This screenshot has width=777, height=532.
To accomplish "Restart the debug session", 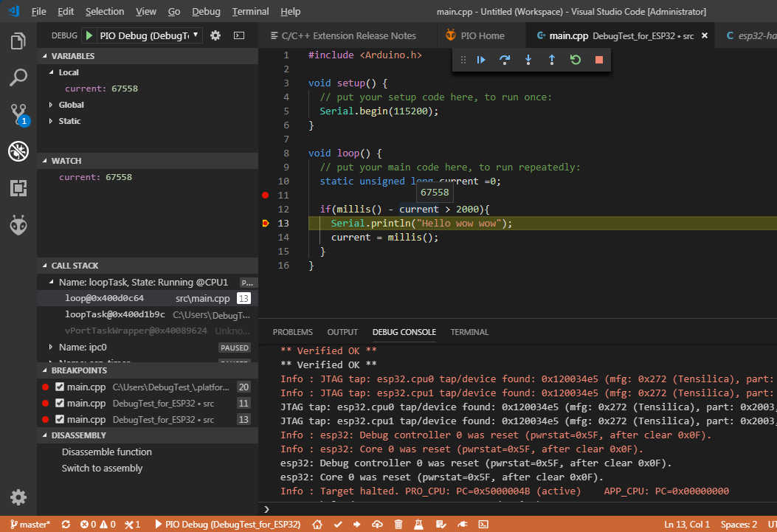I will pos(576,60).
